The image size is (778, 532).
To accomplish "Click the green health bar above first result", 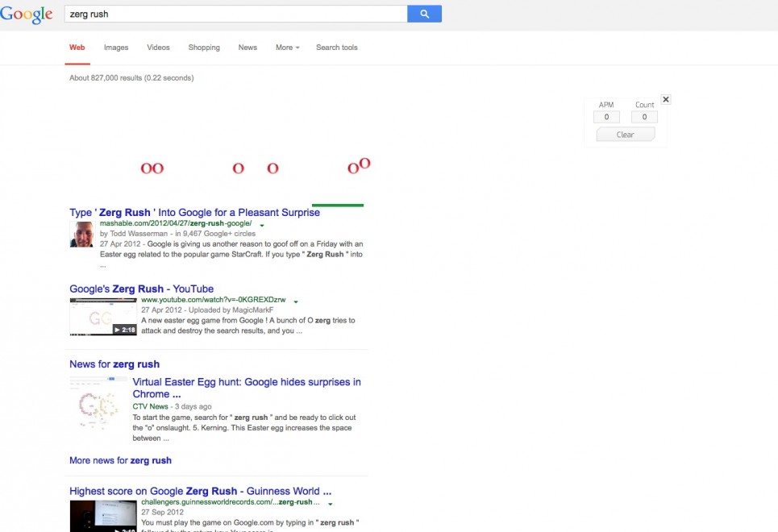I will [x=337, y=205].
